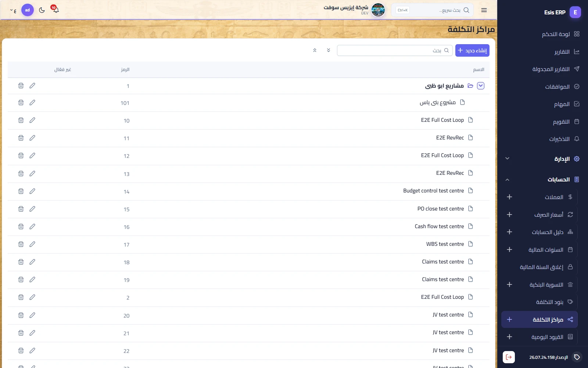Image resolution: width=588 pixels, height=368 pixels.
Task: Toggle the hamburger sidebar menu
Action: tap(484, 10)
